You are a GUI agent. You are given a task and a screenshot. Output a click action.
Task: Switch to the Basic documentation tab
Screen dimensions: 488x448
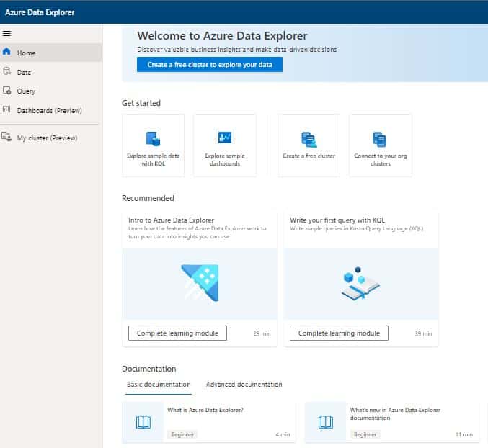[159, 385]
